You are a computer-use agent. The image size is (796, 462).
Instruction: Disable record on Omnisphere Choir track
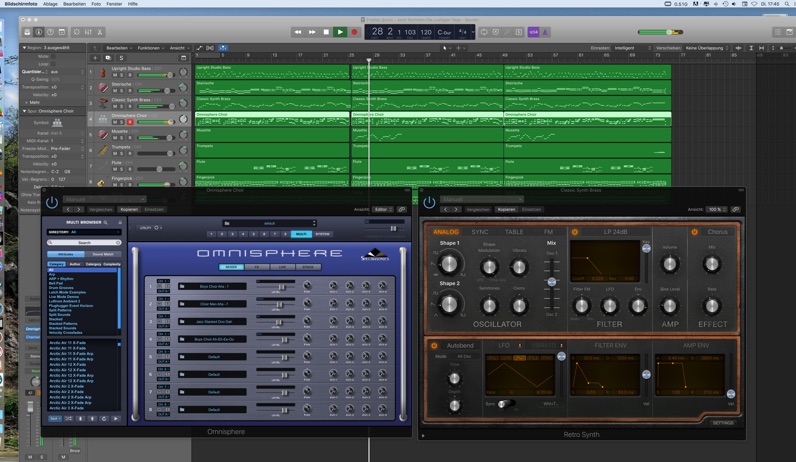tap(130, 122)
